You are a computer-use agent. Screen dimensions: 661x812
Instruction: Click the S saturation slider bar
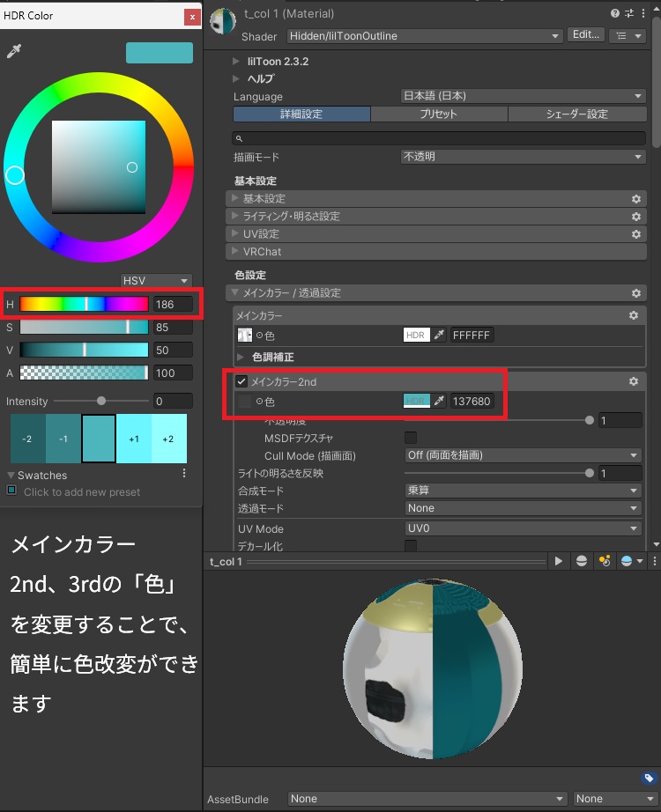coord(84,327)
